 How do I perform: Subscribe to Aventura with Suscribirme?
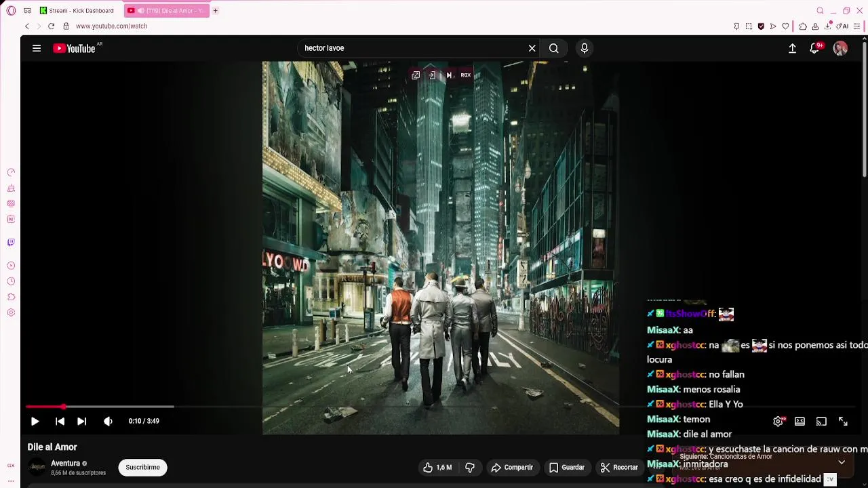pyautogui.click(x=142, y=467)
